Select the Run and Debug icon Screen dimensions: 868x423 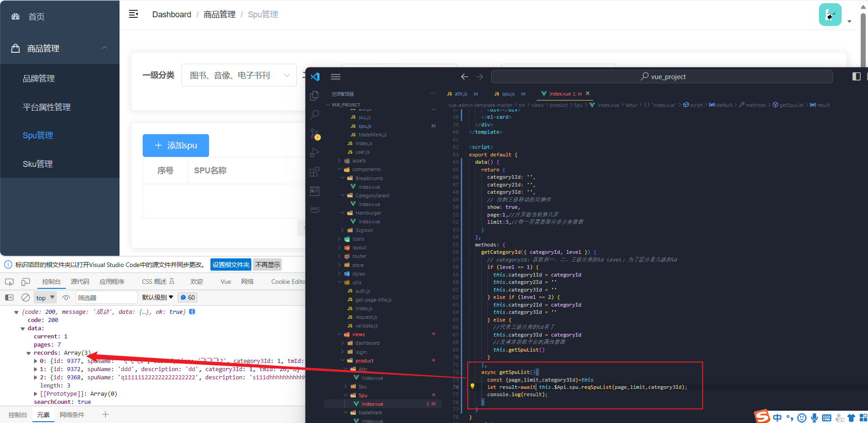point(314,152)
